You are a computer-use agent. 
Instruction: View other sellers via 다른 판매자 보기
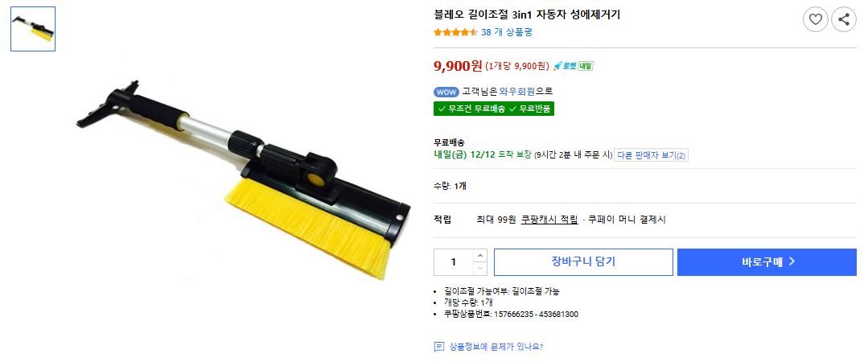point(652,155)
